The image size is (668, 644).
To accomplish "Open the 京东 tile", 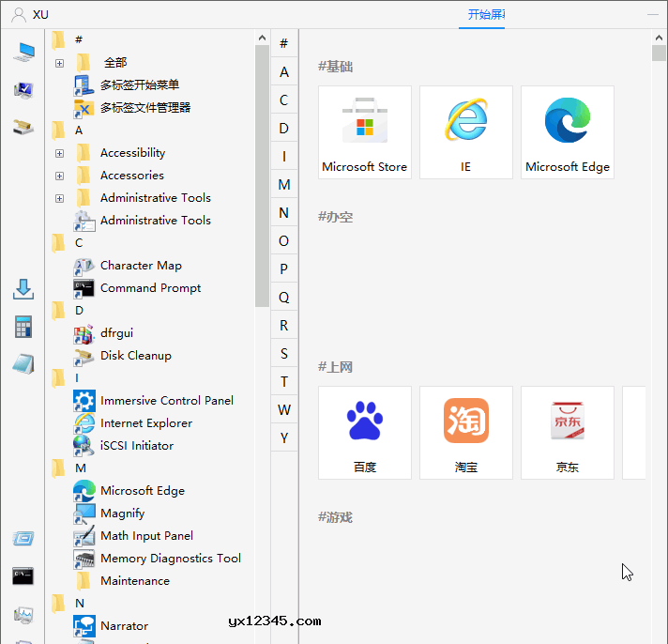I will point(568,433).
